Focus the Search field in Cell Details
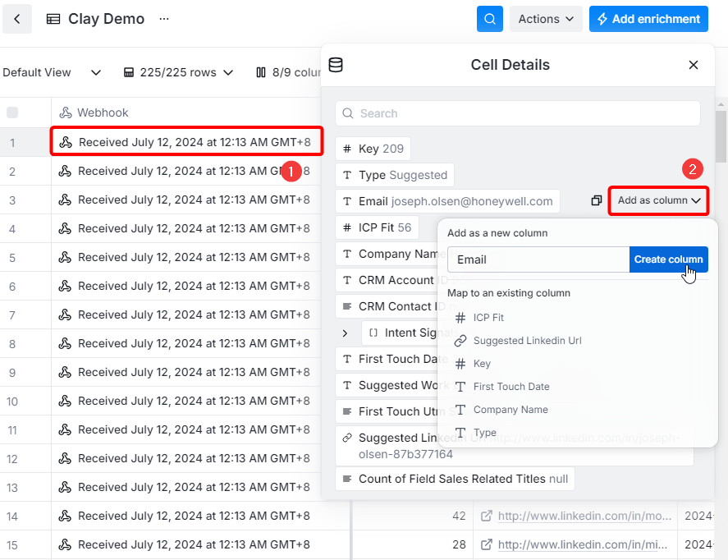728x560 pixels. pos(518,113)
